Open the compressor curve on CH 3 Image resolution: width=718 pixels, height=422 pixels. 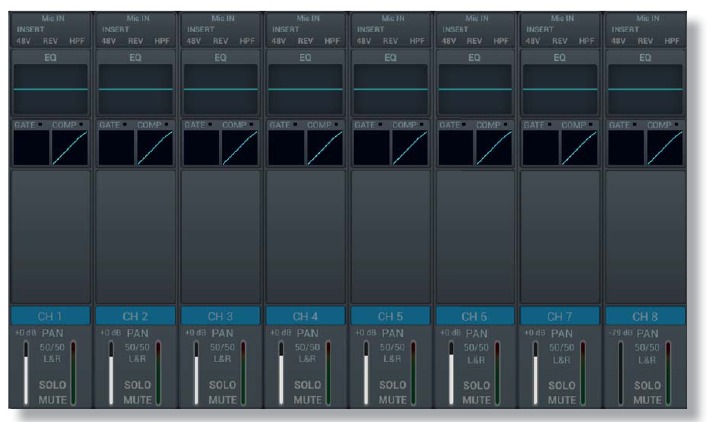click(x=239, y=148)
